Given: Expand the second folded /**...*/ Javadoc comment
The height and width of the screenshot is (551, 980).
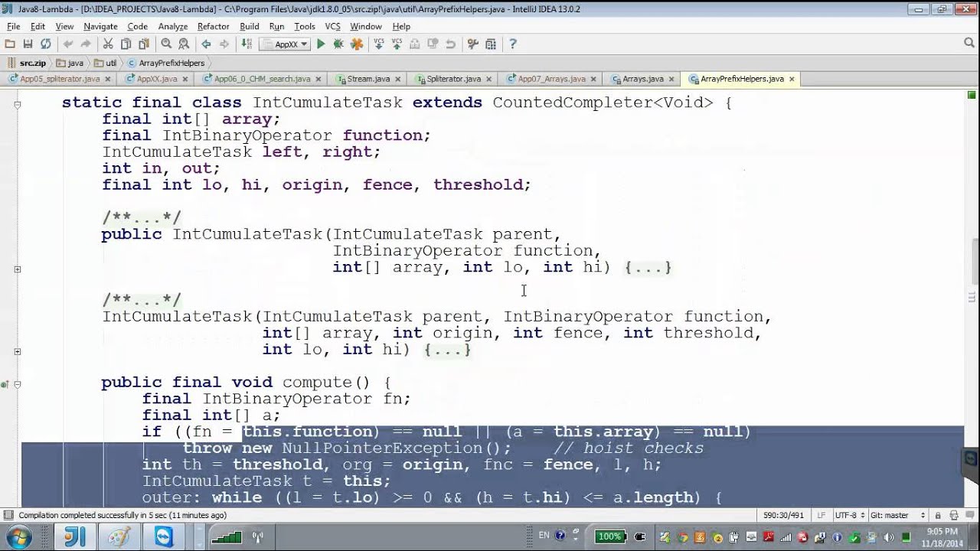Looking at the screenshot, I should pos(142,300).
